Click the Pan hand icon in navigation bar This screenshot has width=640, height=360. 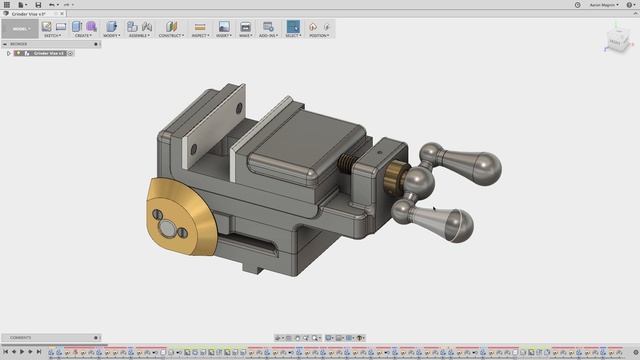(x=297, y=338)
